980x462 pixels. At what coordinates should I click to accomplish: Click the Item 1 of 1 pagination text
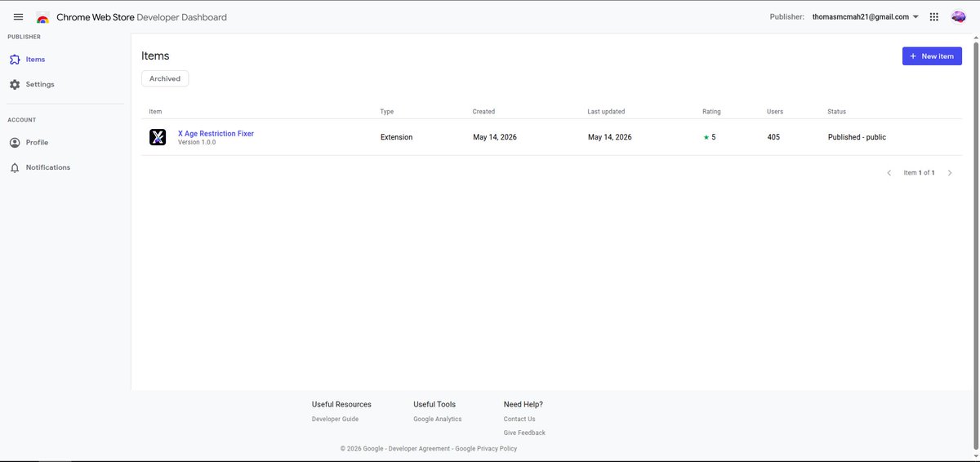click(x=919, y=173)
